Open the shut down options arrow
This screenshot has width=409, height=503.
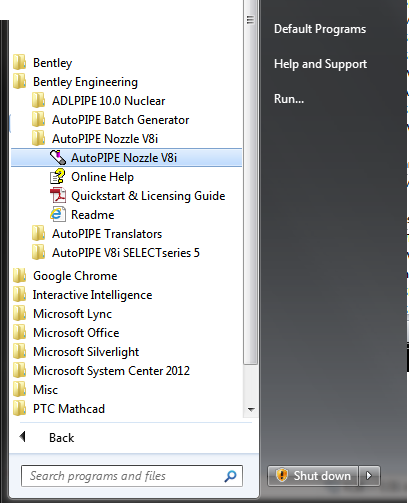pyautogui.click(x=369, y=475)
